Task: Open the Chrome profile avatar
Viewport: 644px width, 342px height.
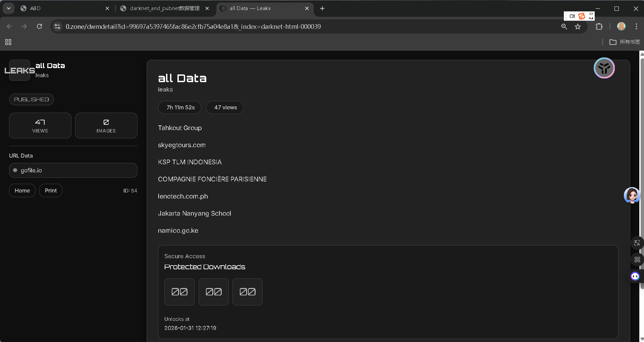Action: [621, 26]
